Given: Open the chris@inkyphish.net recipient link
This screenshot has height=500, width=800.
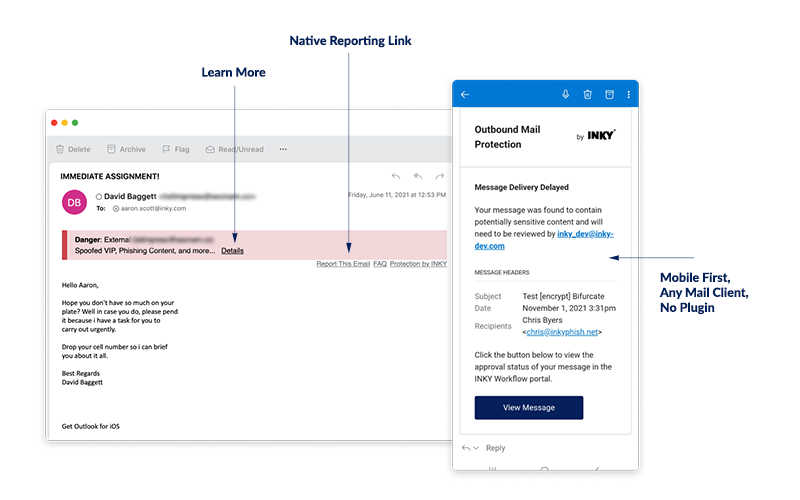Looking at the screenshot, I should point(562,332).
